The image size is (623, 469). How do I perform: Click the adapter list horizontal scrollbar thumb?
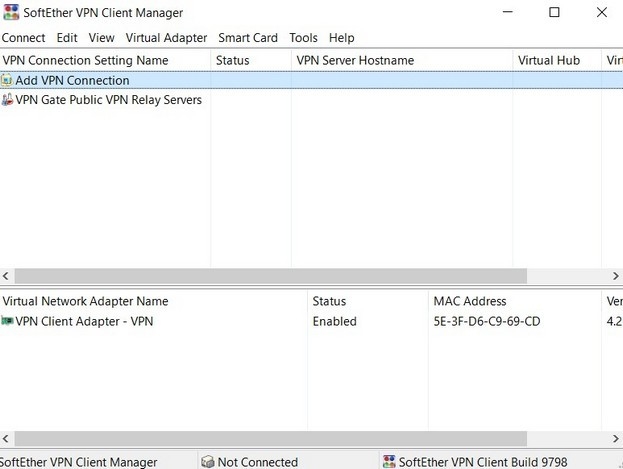(x=271, y=439)
